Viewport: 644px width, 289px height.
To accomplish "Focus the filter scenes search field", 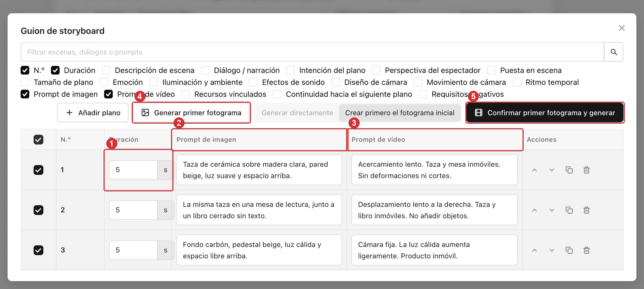I will click(312, 52).
